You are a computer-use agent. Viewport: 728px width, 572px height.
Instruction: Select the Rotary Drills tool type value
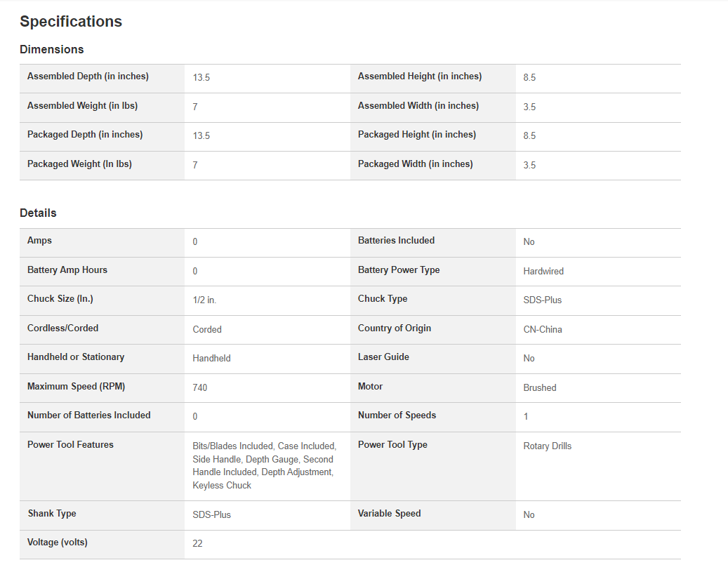click(548, 446)
